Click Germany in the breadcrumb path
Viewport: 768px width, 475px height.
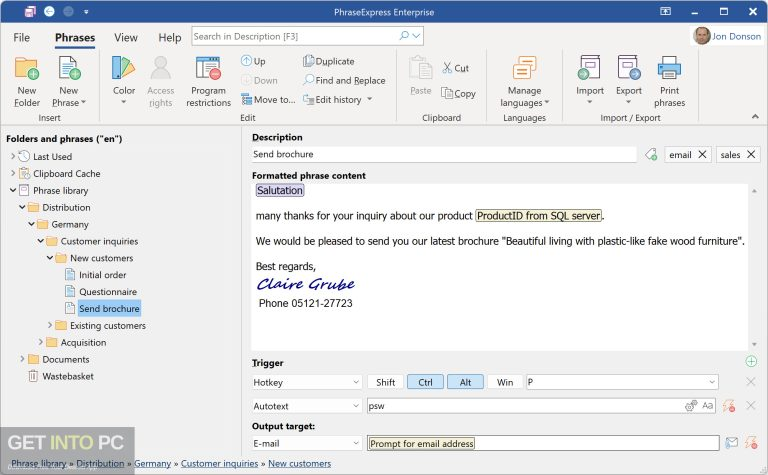coord(152,464)
